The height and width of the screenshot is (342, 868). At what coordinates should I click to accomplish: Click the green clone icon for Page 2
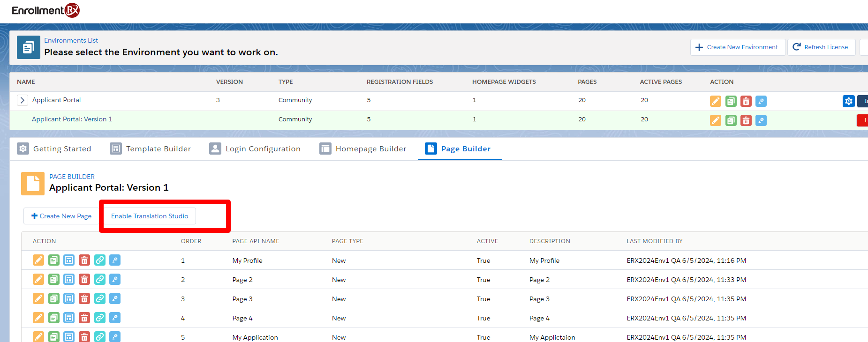pos(54,280)
